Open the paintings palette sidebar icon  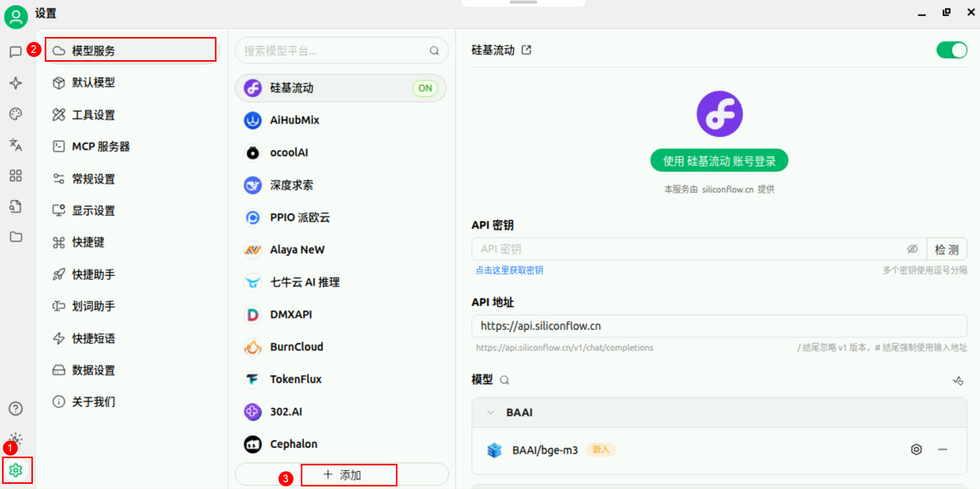(15, 114)
